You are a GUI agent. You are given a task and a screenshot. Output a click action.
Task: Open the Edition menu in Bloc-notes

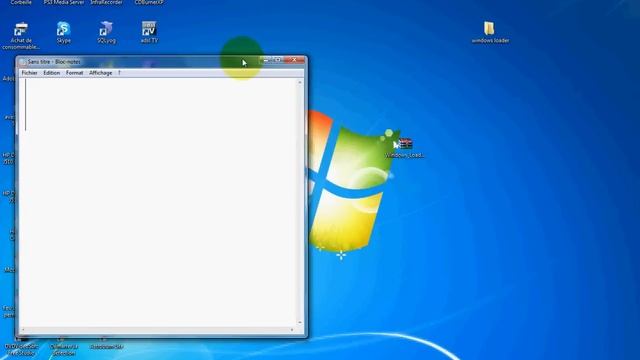tap(52, 73)
